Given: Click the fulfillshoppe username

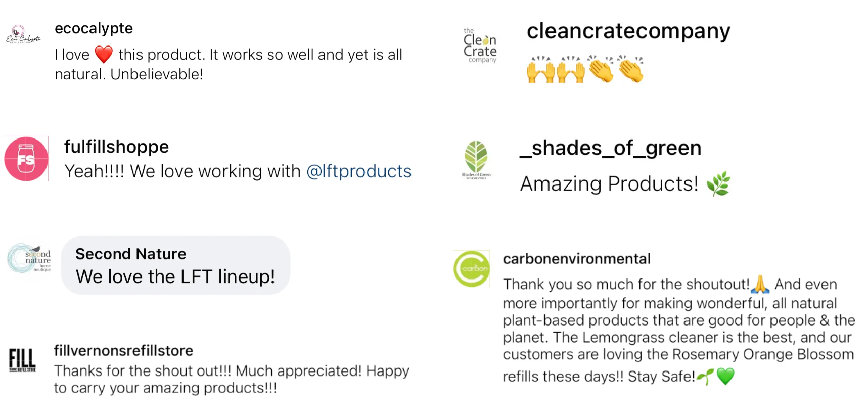Looking at the screenshot, I should [116, 147].
